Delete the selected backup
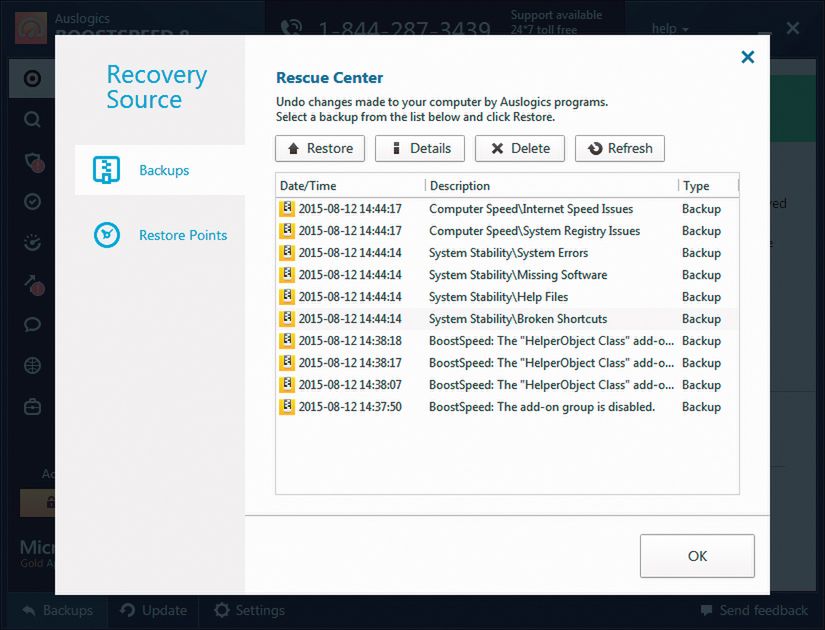 pos(519,148)
